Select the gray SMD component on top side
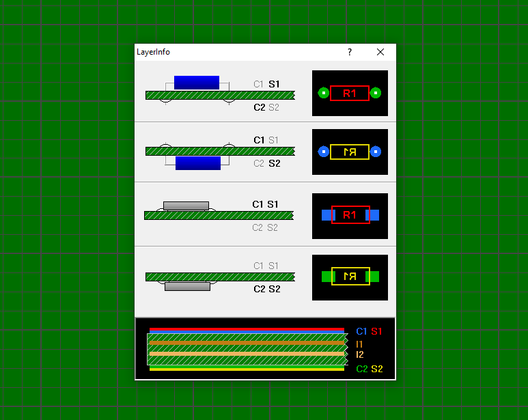This screenshot has height=420, width=528. click(x=186, y=206)
